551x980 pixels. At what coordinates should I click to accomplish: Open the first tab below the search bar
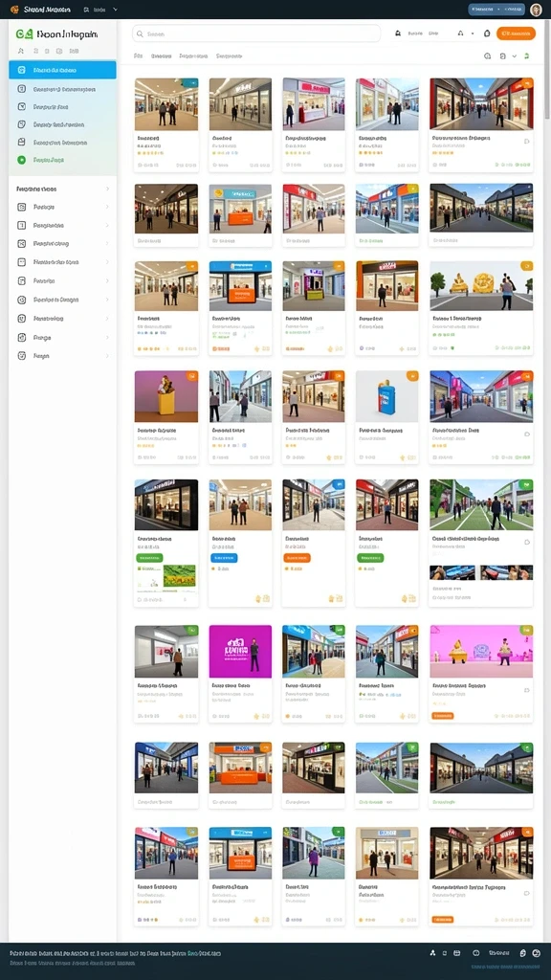click(138, 56)
